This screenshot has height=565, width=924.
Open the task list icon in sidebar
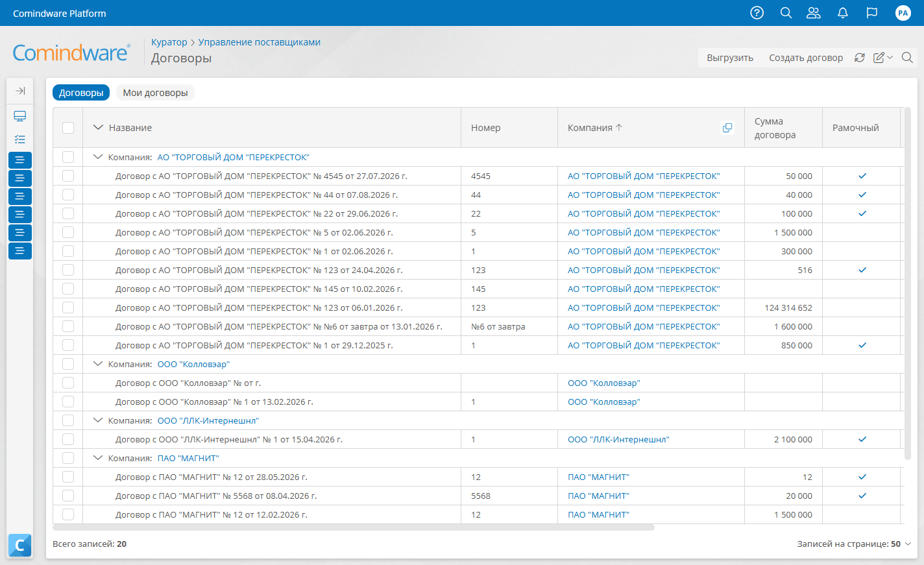tap(20, 139)
